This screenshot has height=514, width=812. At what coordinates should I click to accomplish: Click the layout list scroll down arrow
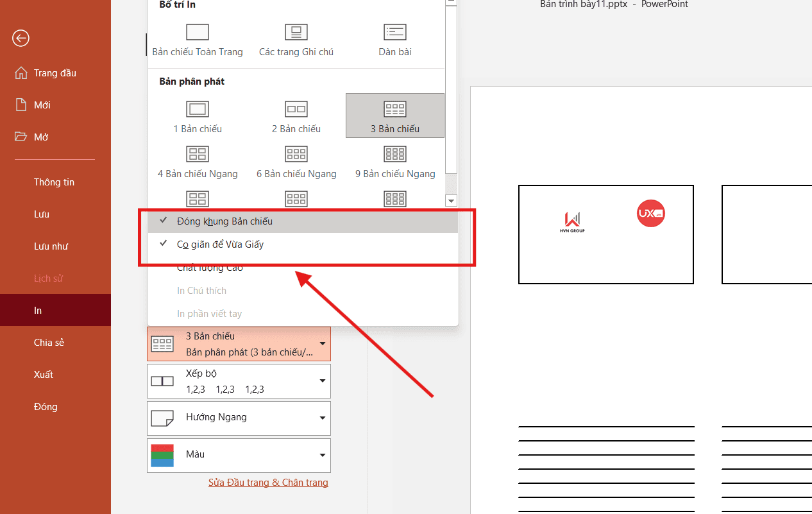click(x=451, y=201)
